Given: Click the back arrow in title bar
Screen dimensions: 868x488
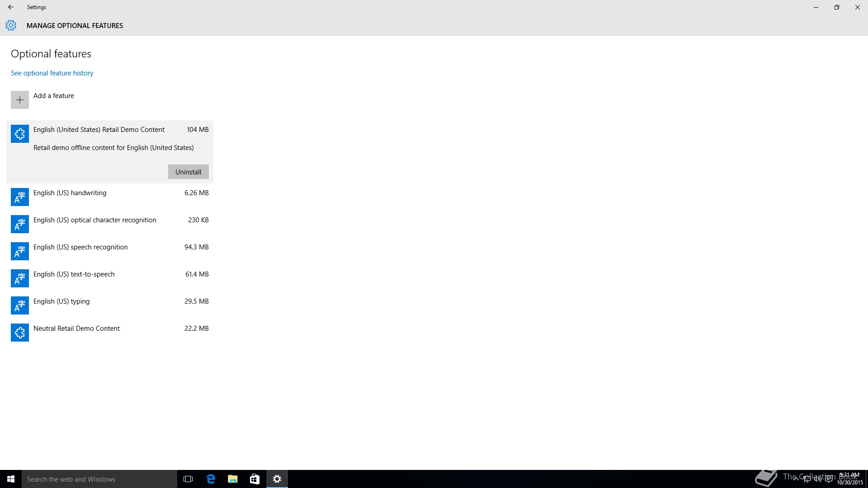Looking at the screenshot, I should pos(11,7).
